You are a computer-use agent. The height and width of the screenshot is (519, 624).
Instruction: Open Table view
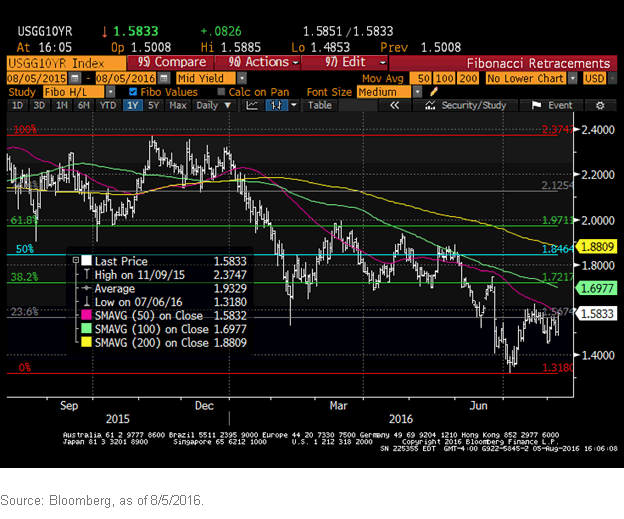(320, 105)
